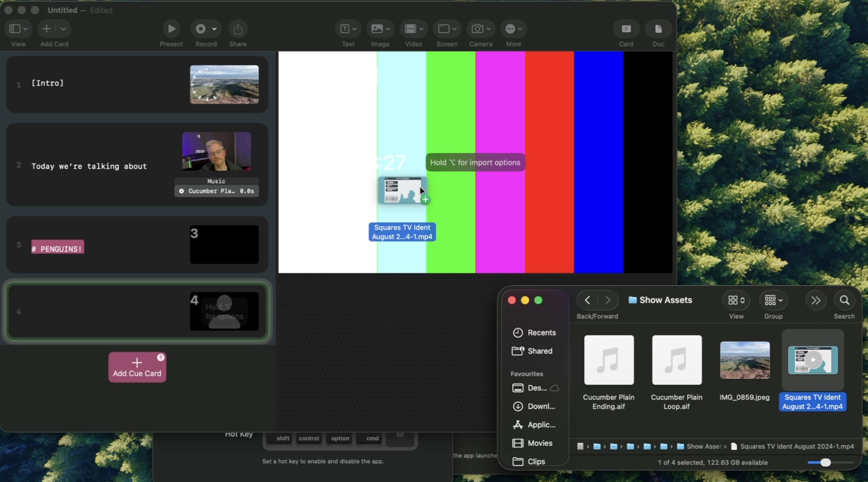This screenshot has height=482, width=868.
Task: Click the Add Cue Card button
Action: pyautogui.click(x=137, y=367)
